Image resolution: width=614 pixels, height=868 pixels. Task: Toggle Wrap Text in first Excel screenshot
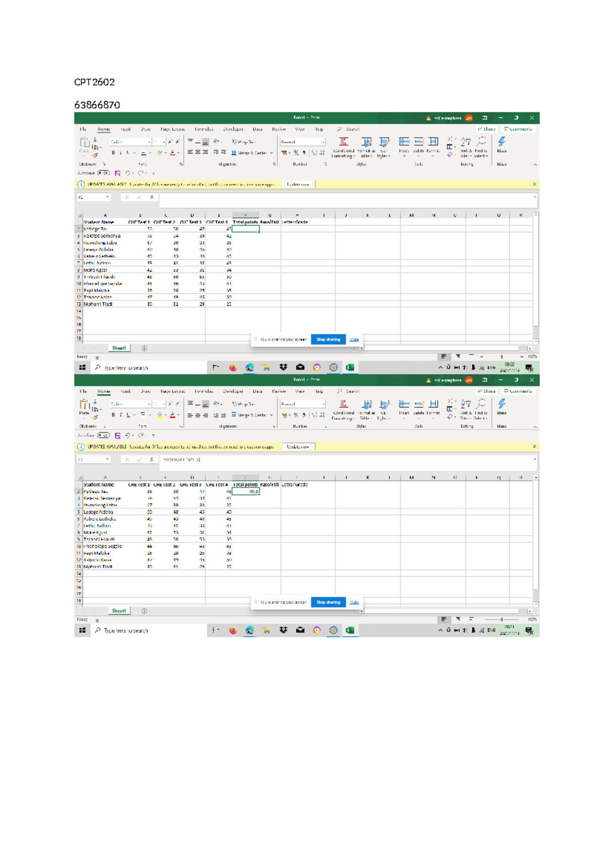pyautogui.click(x=244, y=142)
